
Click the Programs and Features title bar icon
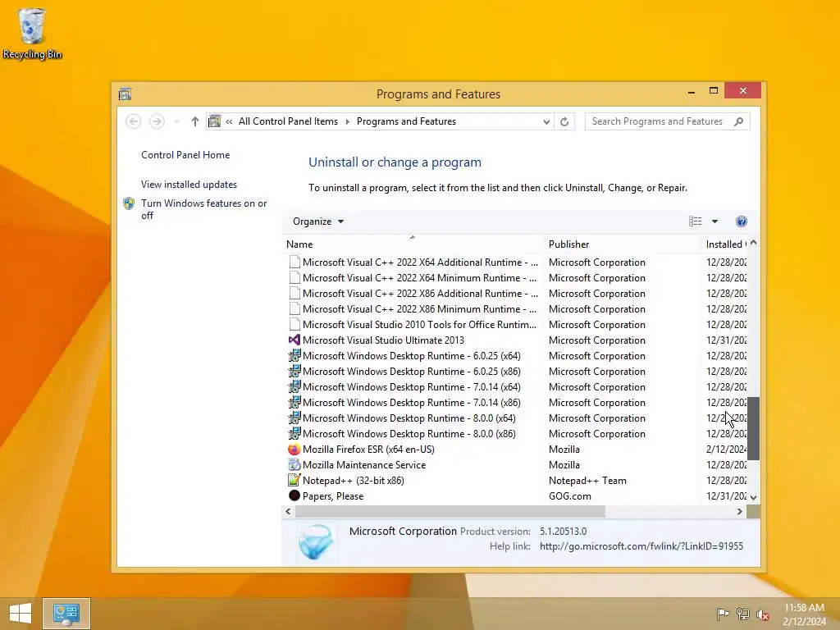tap(126, 94)
